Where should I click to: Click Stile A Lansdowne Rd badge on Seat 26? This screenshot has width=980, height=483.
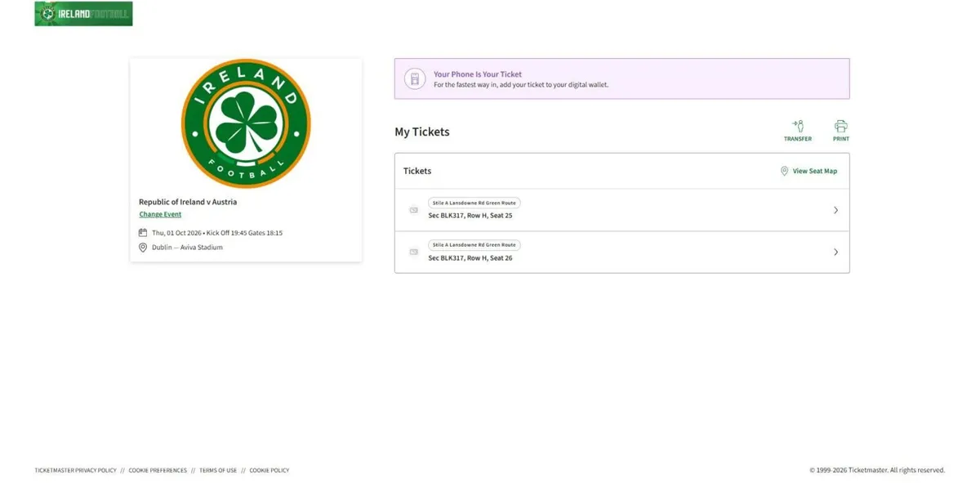[x=474, y=245]
